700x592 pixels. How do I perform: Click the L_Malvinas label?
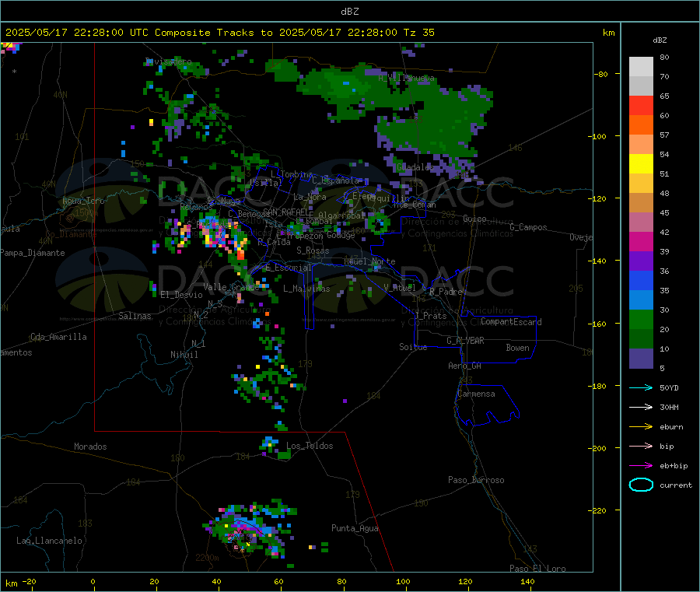306,289
